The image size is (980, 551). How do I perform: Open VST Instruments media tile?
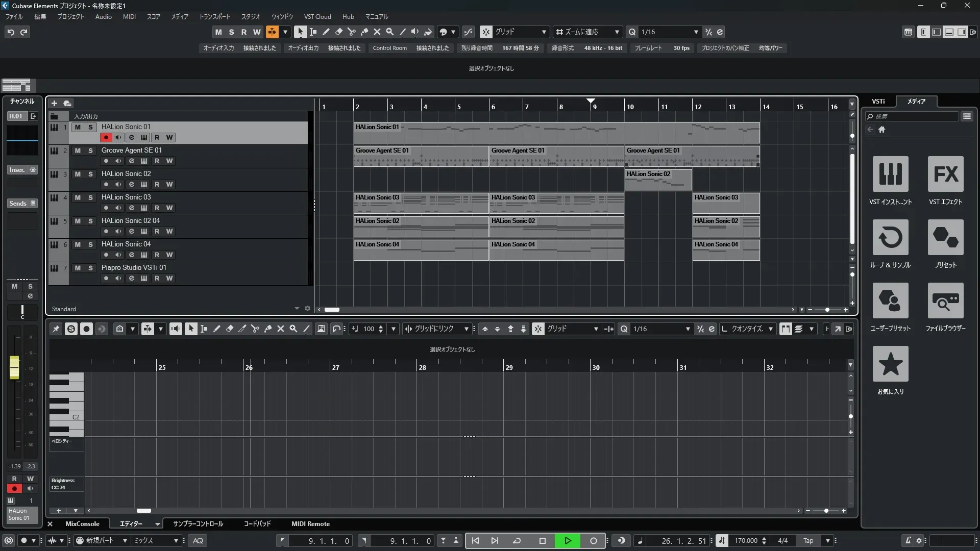[890, 174]
